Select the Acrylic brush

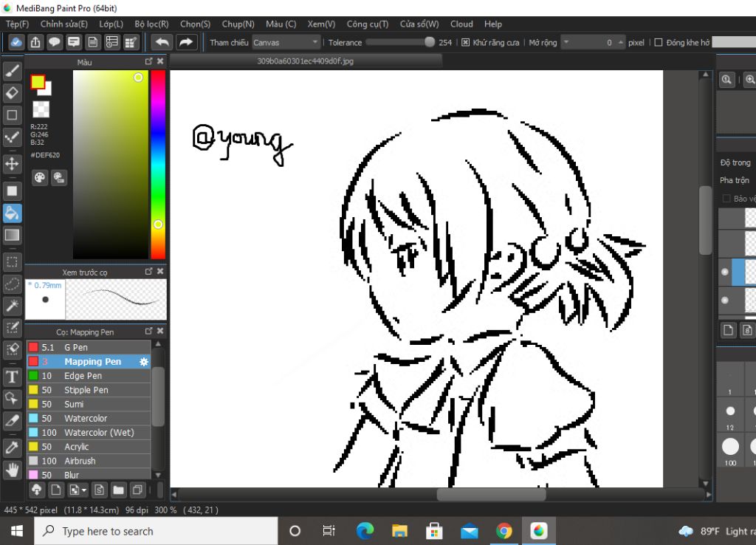(x=89, y=447)
